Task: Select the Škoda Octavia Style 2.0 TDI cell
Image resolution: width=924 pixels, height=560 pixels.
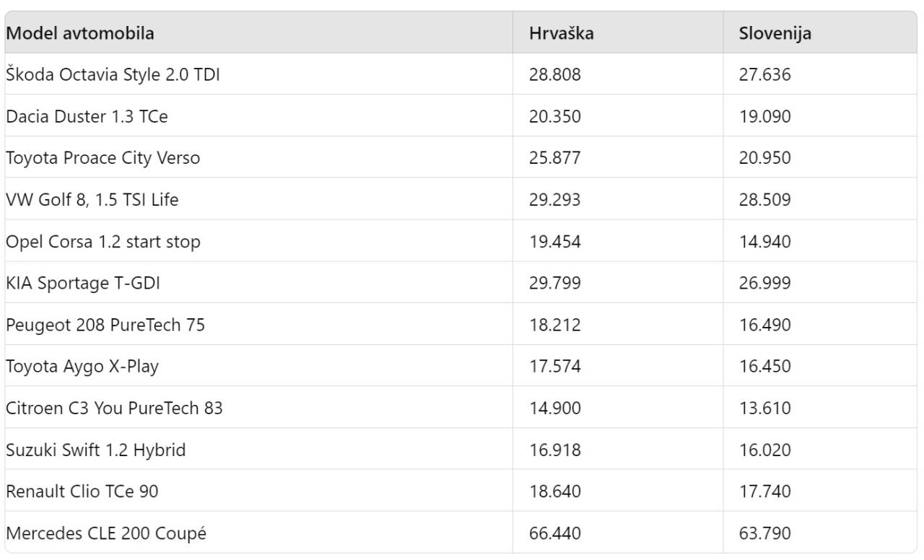Action: [113, 74]
